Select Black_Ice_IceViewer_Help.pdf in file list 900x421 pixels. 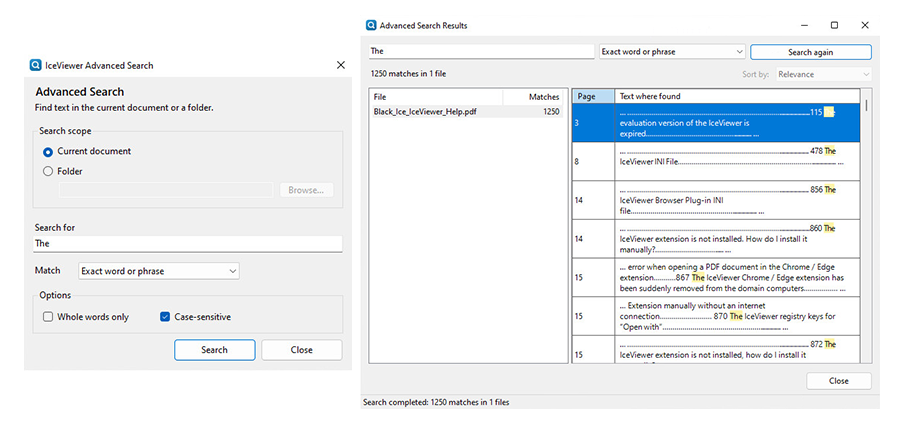(465, 112)
